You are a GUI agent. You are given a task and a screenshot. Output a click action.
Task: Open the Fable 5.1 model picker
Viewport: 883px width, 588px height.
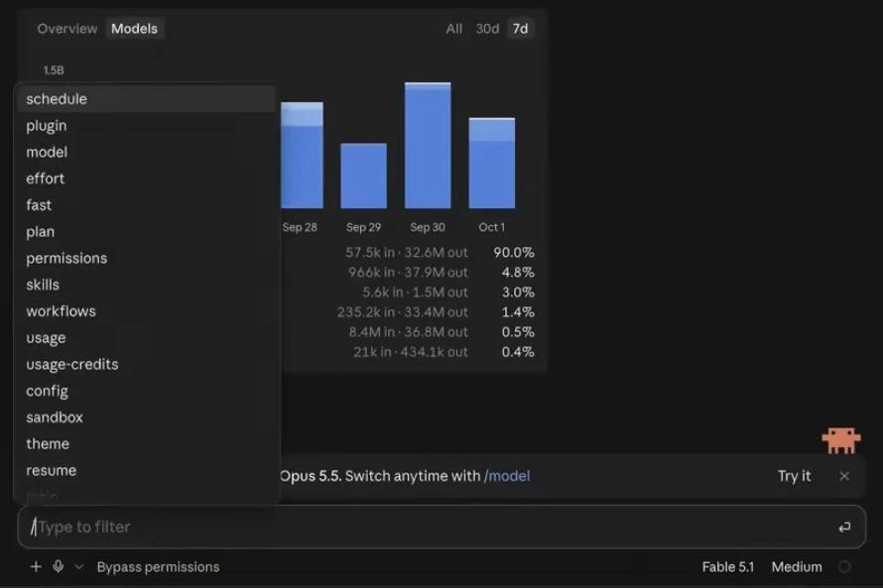coord(727,566)
